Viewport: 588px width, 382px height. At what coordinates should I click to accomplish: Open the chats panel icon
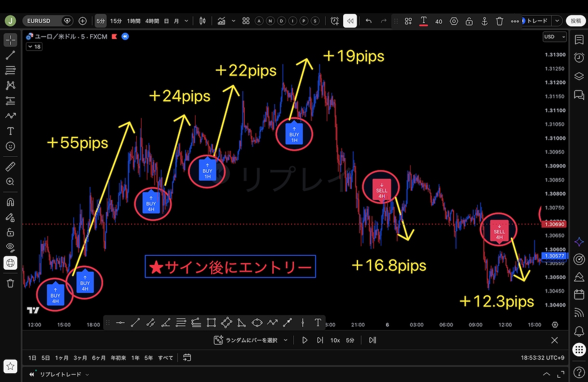(579, 94)
